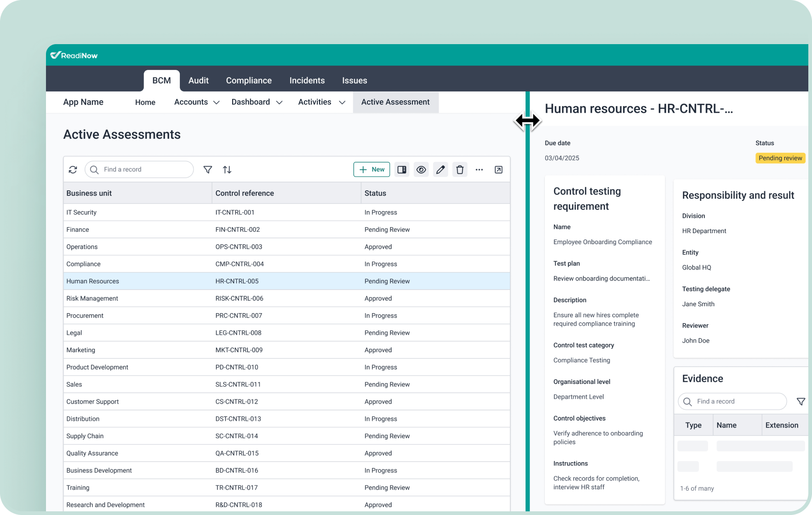Create a record with the New button

[x=372, y=169]
